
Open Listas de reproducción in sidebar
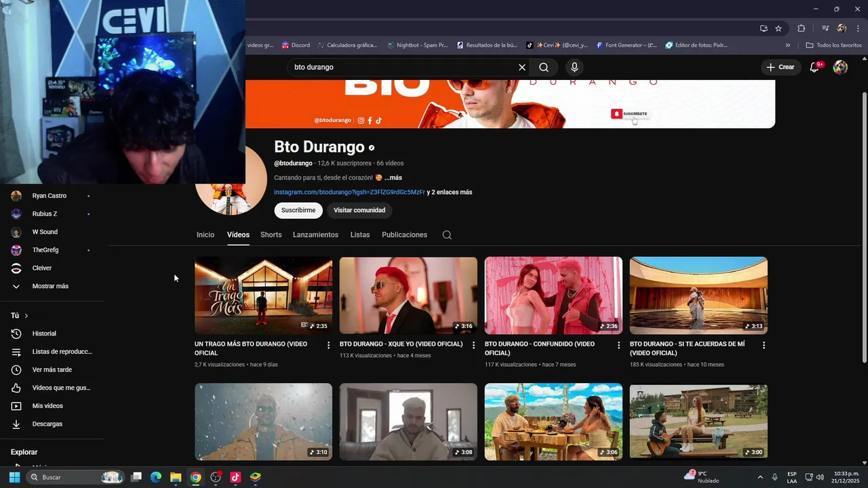pyautogui.click(x=52, y=352)
